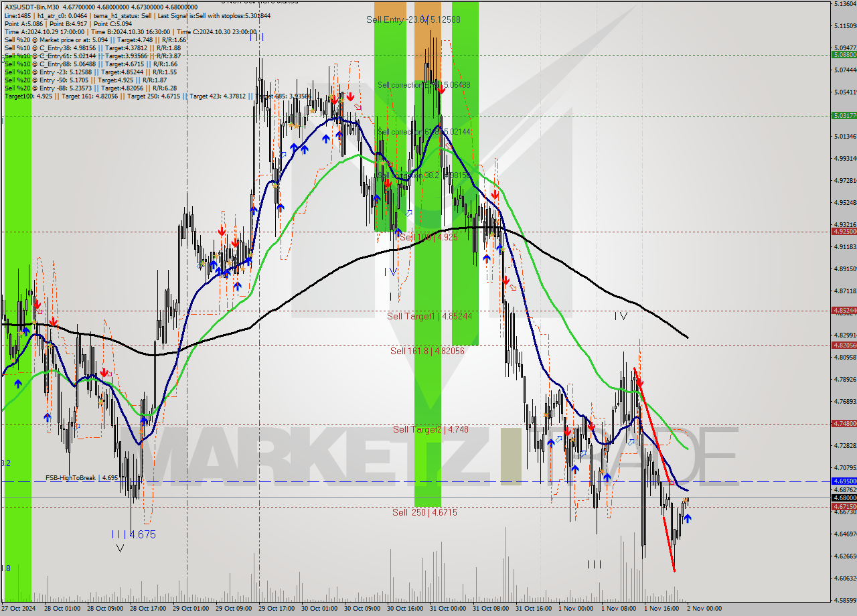
Task: Click the '31 Oct 00:00' time axis label
Action: coord(447,609)
